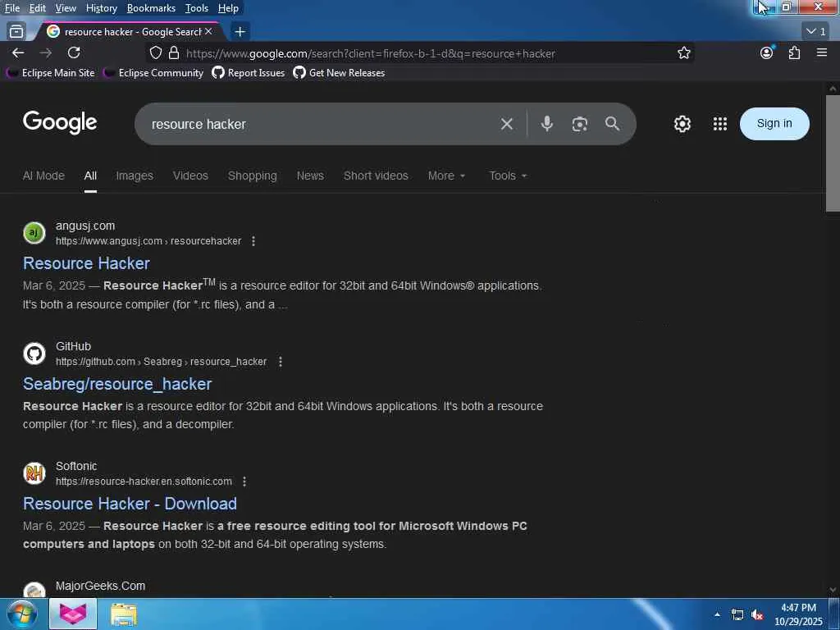Image resolution: width=840 pixels, height=630 pixels.
Task: Click the padlock site info icon
Action: pos(174,53)
